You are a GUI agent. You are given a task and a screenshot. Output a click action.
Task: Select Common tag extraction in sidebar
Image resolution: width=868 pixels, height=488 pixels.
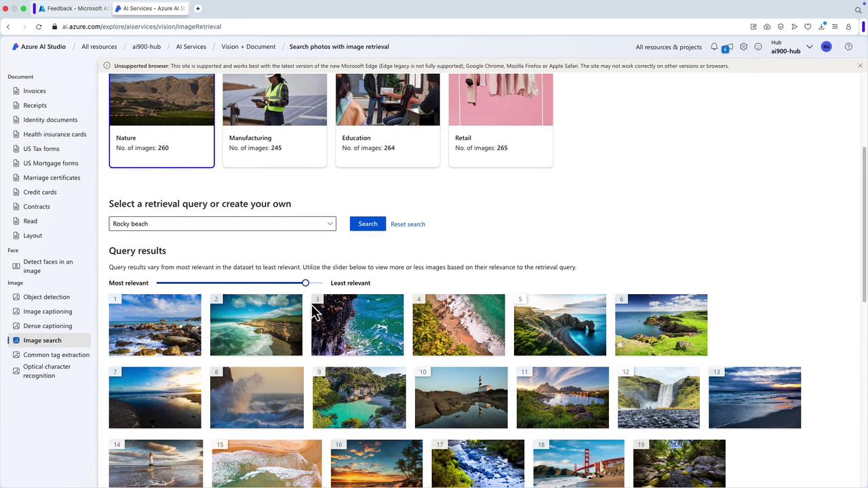coord(56,354)
